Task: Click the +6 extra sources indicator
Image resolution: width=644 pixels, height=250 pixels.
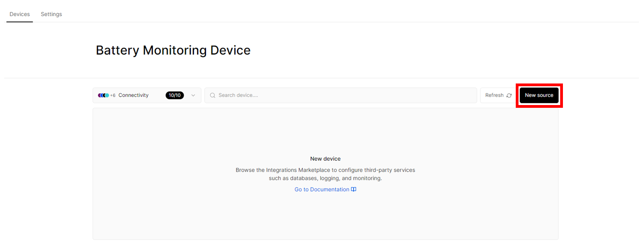Action: point(113,95)
